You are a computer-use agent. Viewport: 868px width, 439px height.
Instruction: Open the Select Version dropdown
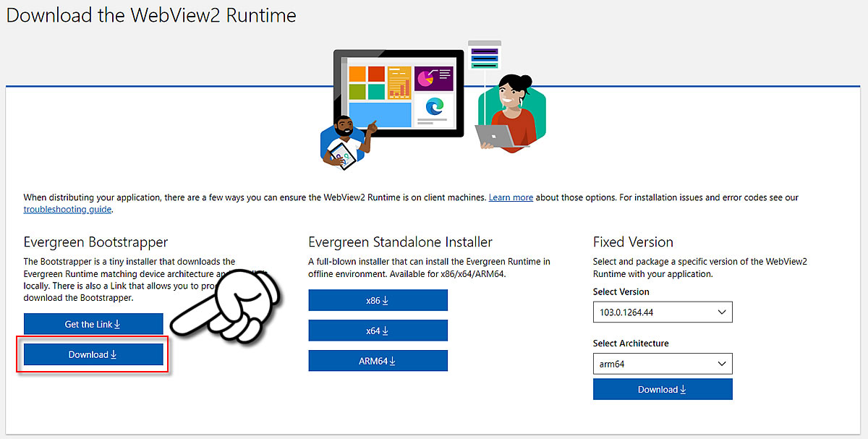(663, 312)
